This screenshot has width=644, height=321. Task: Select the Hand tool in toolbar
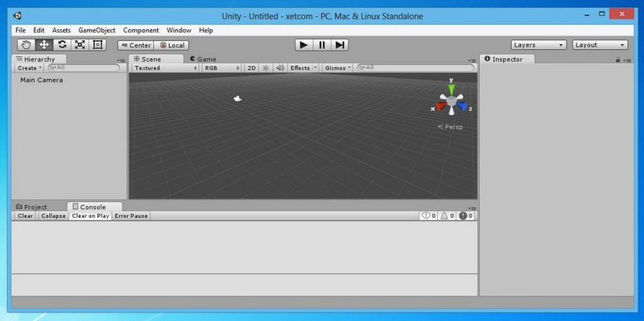coord(27,45)
